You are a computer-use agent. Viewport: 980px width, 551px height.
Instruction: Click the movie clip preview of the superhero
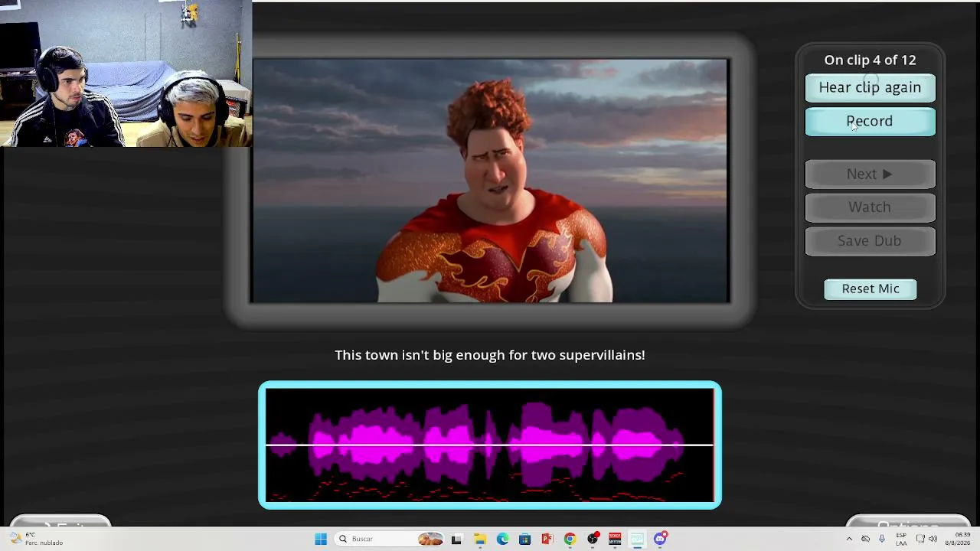490,181
